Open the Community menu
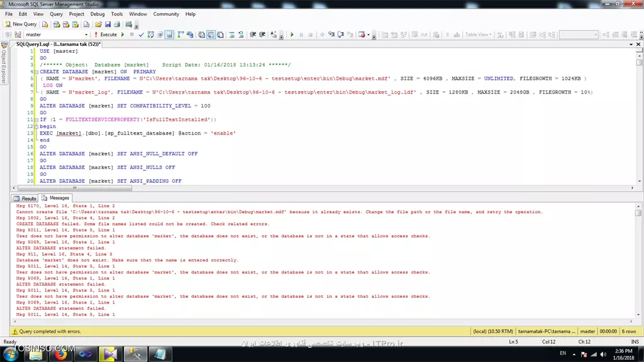The height and width of the screenshot is (362, 644). 166,14
